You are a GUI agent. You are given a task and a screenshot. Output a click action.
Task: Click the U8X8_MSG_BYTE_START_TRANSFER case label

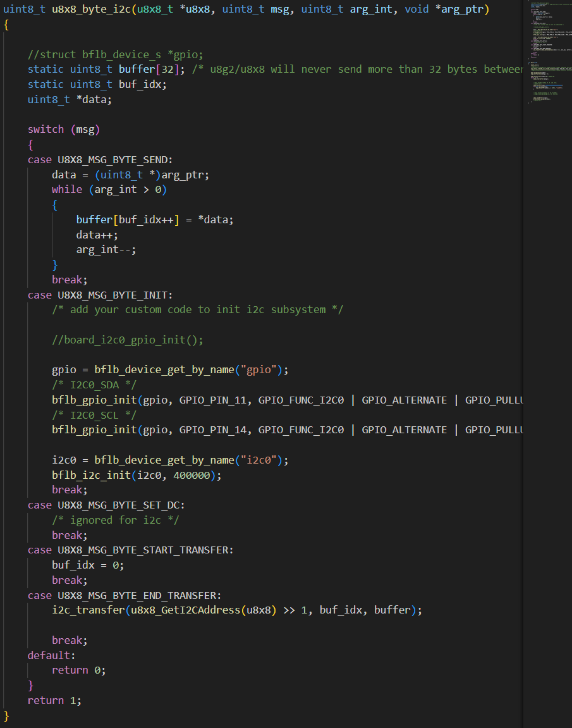[145, 550]
